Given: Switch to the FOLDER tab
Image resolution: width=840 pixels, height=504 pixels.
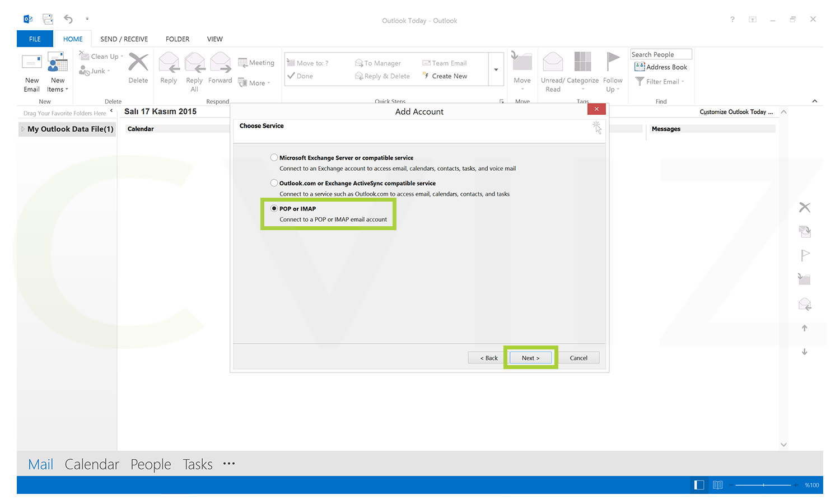Looking at the screenshot, I should (178, 39).
